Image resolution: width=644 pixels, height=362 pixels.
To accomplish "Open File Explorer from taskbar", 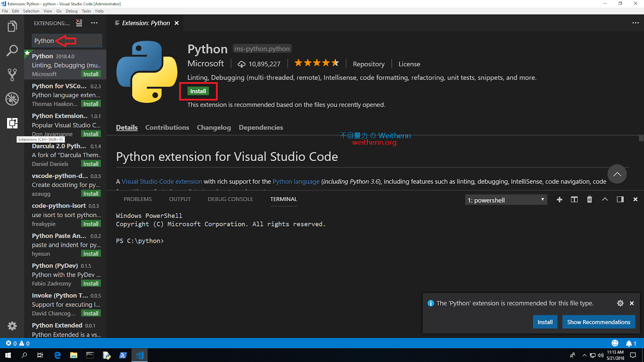I will (74, 355).
